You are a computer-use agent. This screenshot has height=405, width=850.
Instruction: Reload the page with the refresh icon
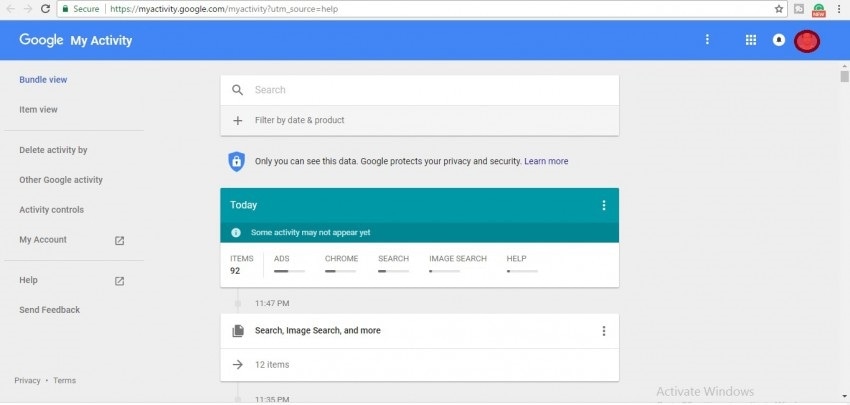click(46, 8)
